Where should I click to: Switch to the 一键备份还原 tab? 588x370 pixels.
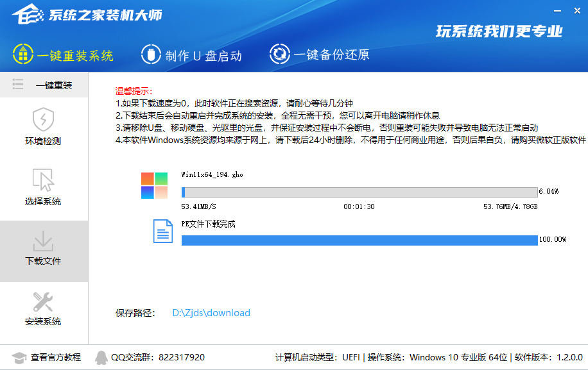click(x=322, y=55)
